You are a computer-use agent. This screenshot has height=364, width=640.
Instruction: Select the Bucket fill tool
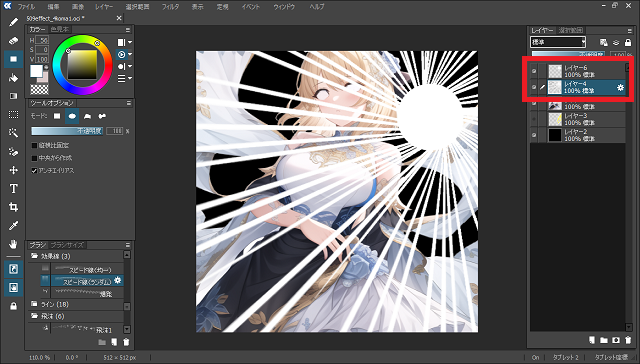[13, 78]
